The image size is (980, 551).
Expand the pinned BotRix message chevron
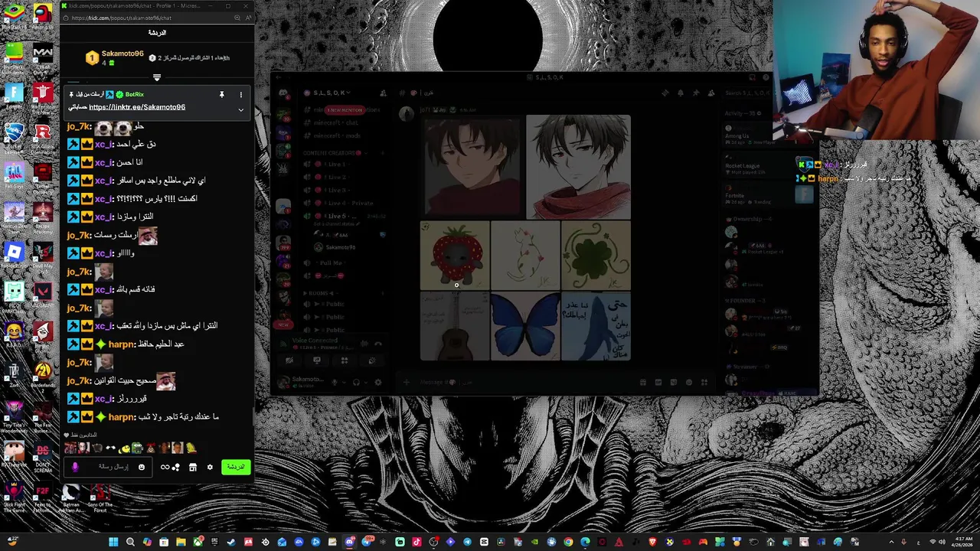click(240, 109)
